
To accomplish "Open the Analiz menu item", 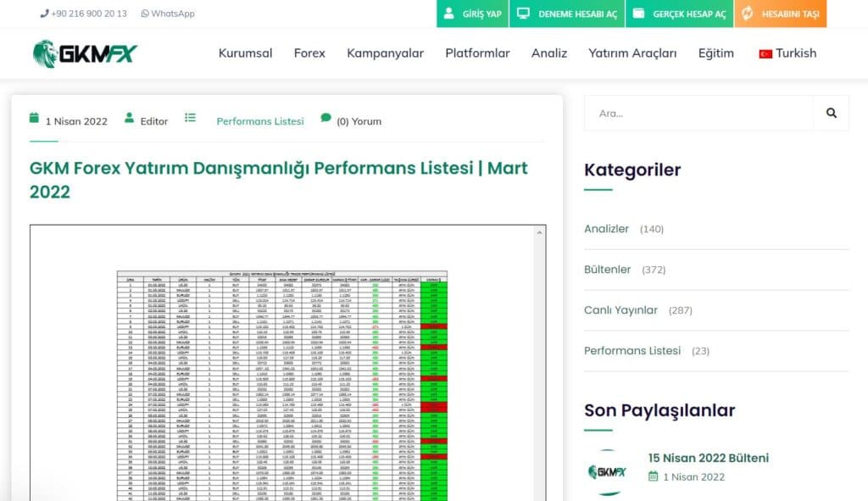I will [549, 53].
